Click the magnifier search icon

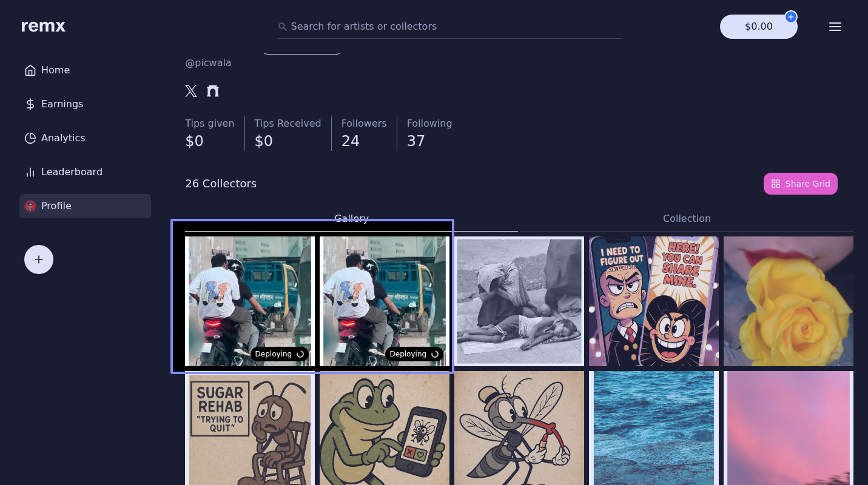pos(283,27)
